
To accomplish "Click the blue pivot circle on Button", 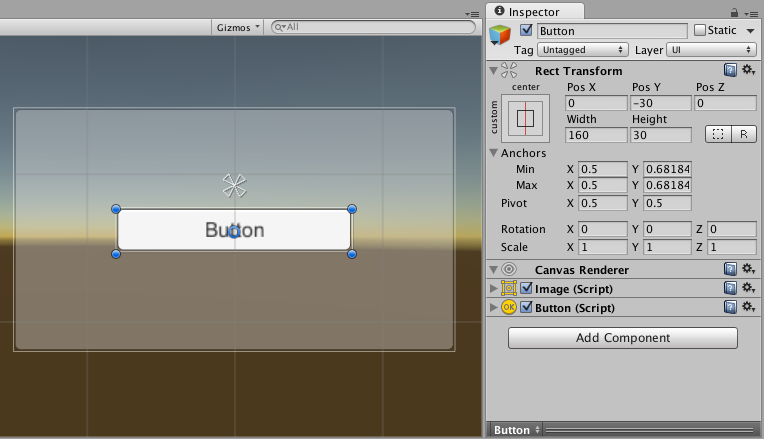I will [234, 231].
